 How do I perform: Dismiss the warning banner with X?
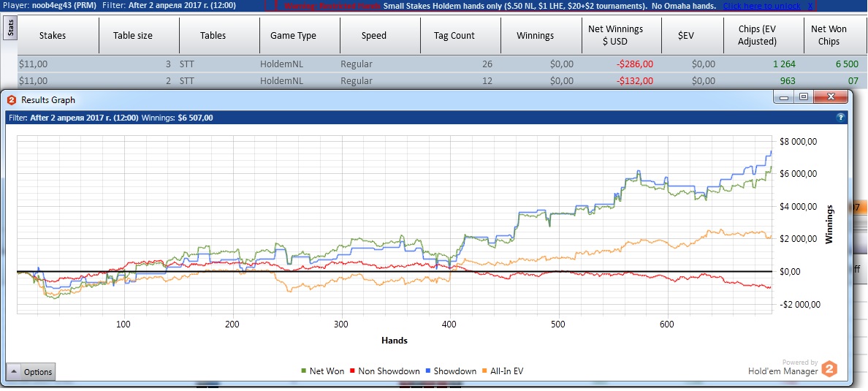[x=790, y=6]
